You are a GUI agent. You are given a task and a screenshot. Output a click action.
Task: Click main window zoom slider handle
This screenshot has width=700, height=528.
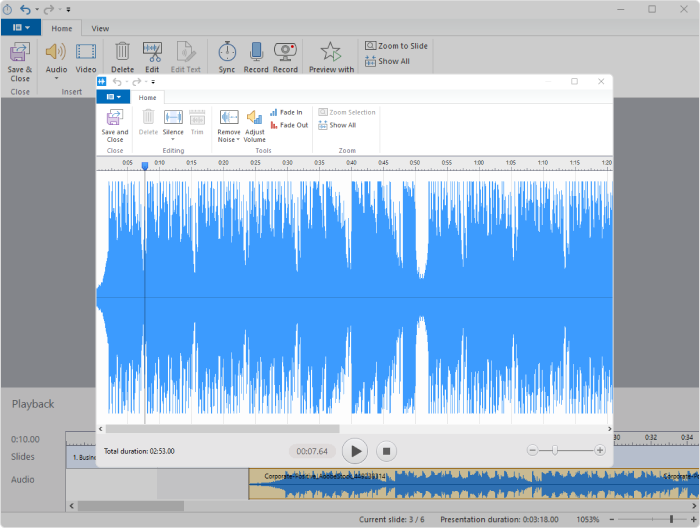[x=671, y=519]
